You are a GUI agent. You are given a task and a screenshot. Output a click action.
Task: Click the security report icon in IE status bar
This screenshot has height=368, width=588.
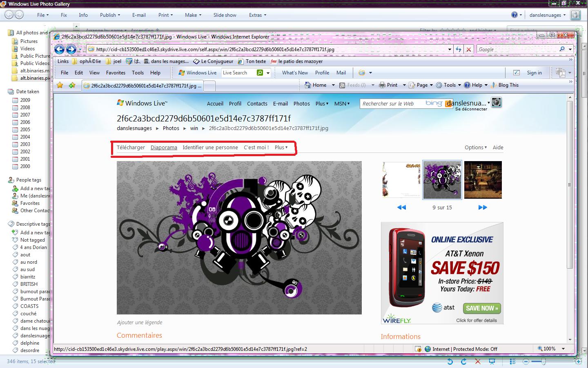coord(418,349)
